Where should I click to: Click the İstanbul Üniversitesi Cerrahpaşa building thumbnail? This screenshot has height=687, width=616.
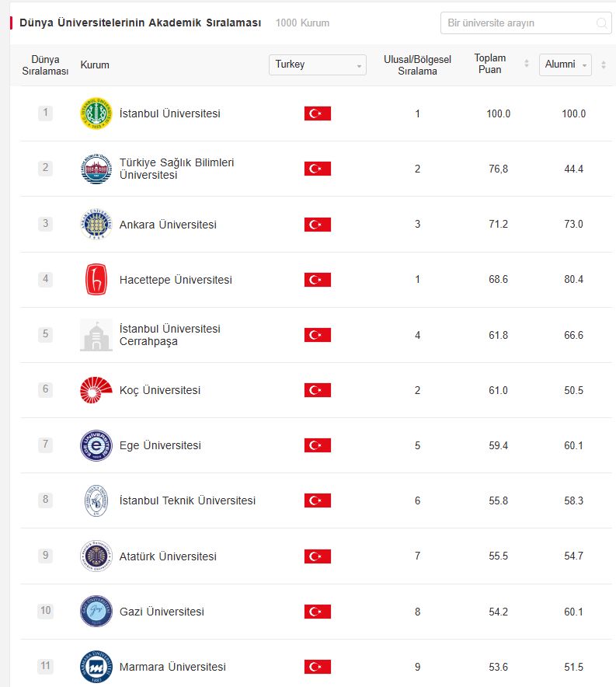(96, 335)
